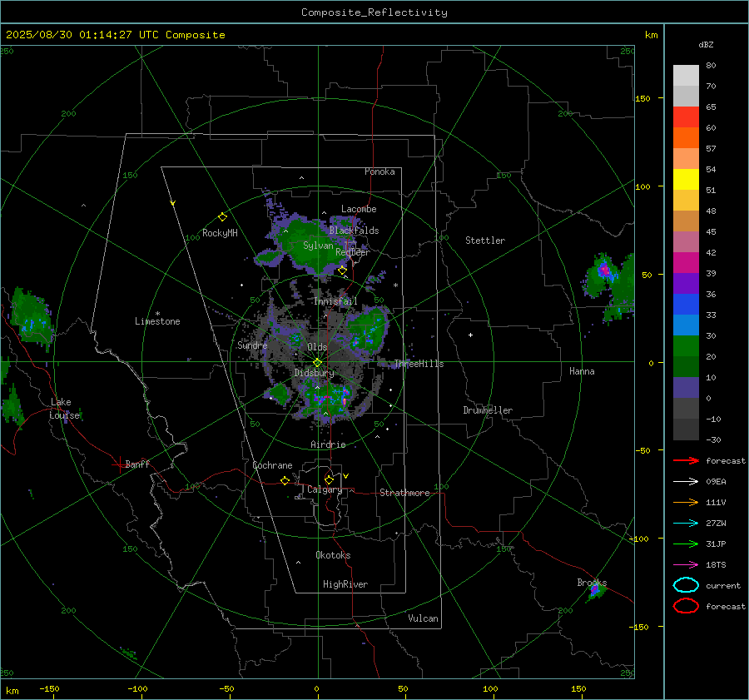Pick the indigo 0-10 dBZ swatch

click(686, 388)
